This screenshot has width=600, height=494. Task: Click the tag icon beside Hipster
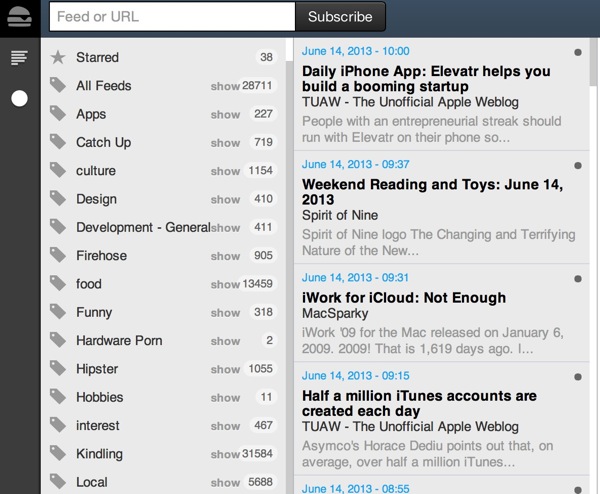click(x=58, y=368)
